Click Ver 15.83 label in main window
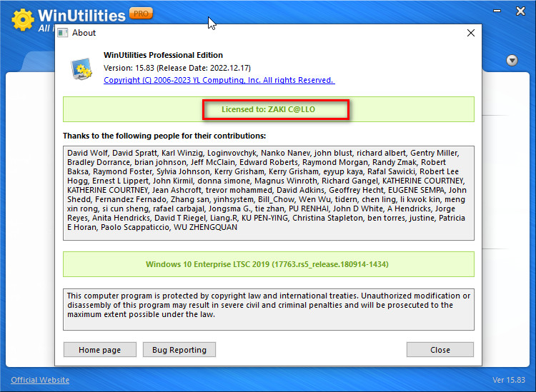The image size is (536, 392). coord(508,380)
